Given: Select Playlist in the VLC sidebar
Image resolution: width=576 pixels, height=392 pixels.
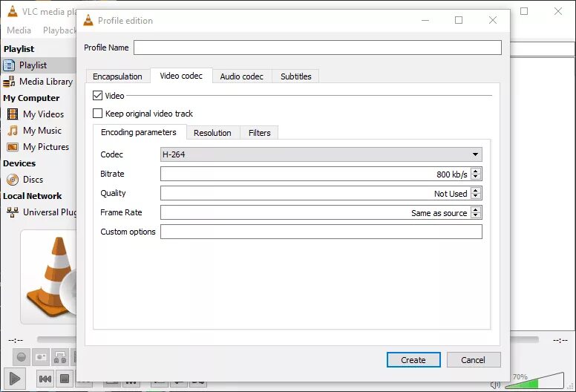Looking at the screenshot, I should pyautogui.click(x=39, y=65).
